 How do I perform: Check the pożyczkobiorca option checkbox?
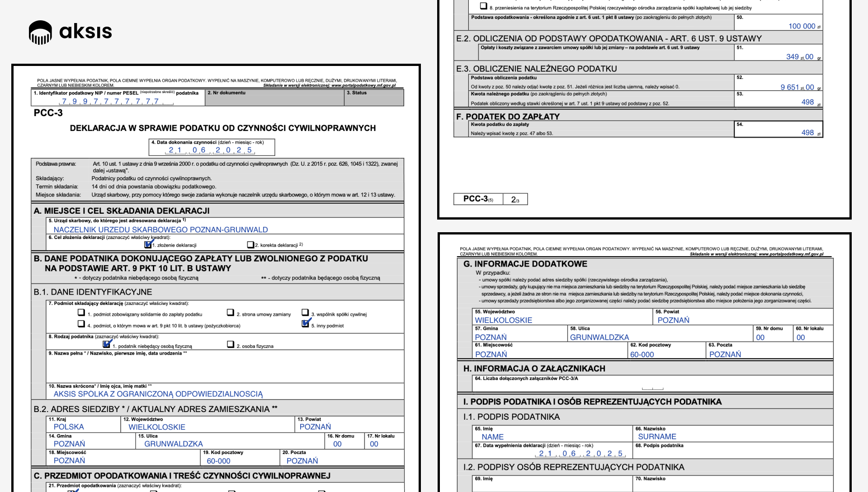point(81,324)
